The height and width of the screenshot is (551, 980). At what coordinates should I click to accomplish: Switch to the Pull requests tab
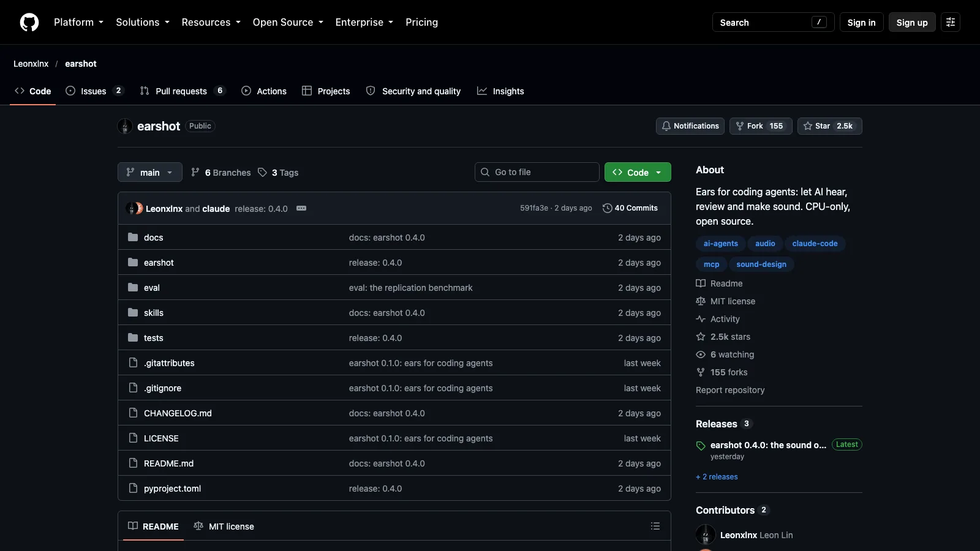coord(183,91)
